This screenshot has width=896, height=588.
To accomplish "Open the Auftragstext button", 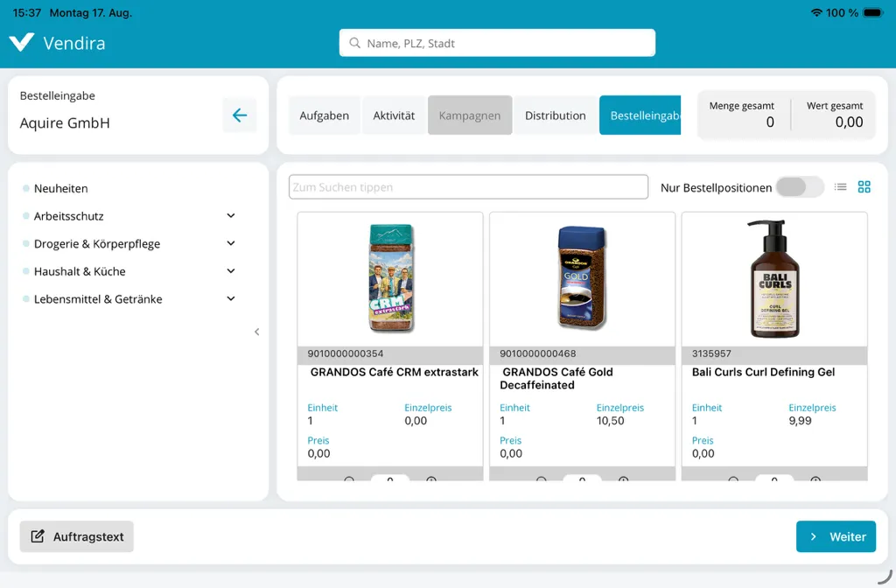I will click(x=77, y=536).
